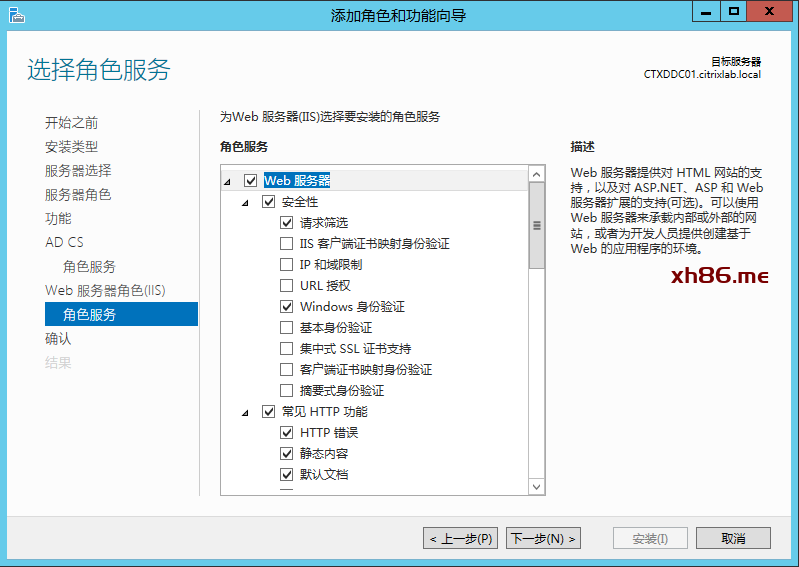Go to the 服务器角色 step
This screenshot has width=799, height=567.
point(77,195)
